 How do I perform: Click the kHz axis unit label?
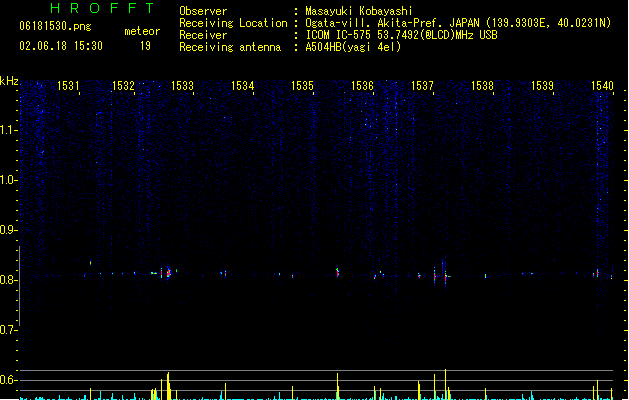[9, 81]
